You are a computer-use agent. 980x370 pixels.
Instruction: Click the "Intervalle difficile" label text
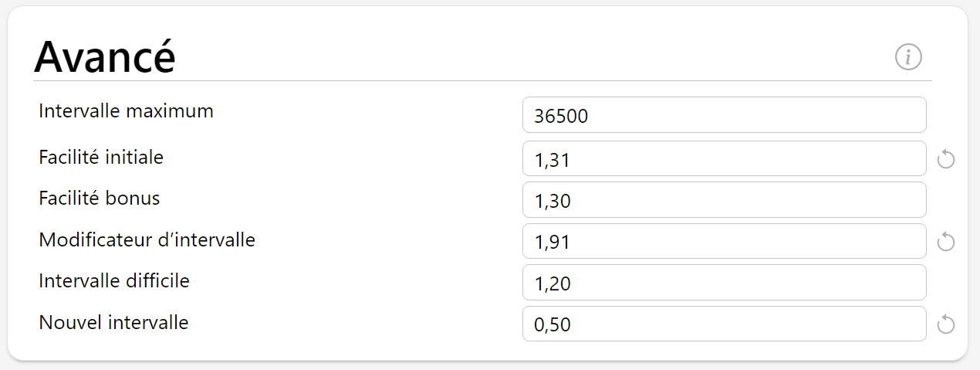click(x=114, y=281)
